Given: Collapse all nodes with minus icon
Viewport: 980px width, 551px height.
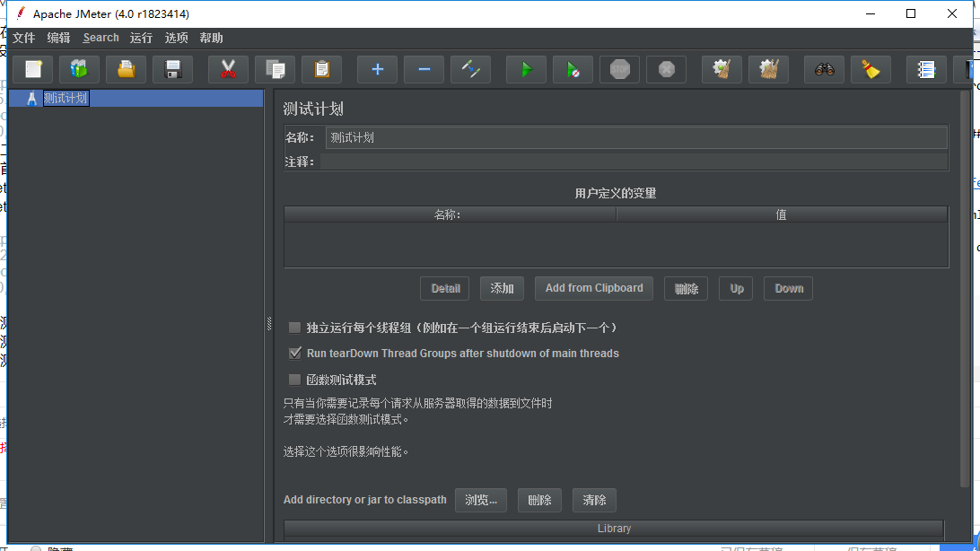Looking at the screenshot, I should [x=424, y=69].
